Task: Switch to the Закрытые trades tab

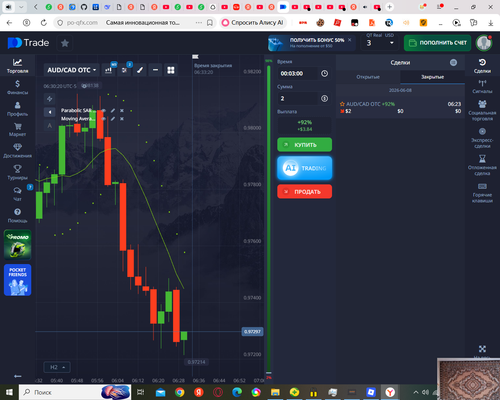Action: click(x=432, y=77)
